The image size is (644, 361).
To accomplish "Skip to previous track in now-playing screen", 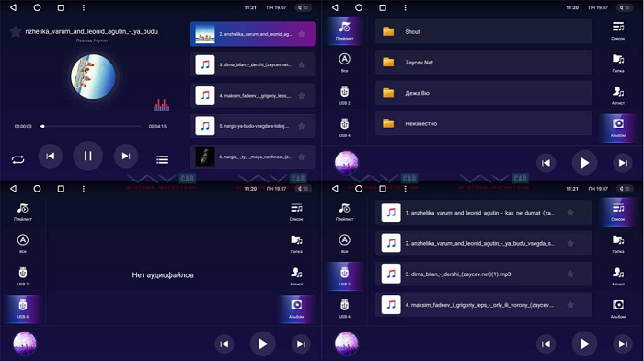I will tap(50, 156).
